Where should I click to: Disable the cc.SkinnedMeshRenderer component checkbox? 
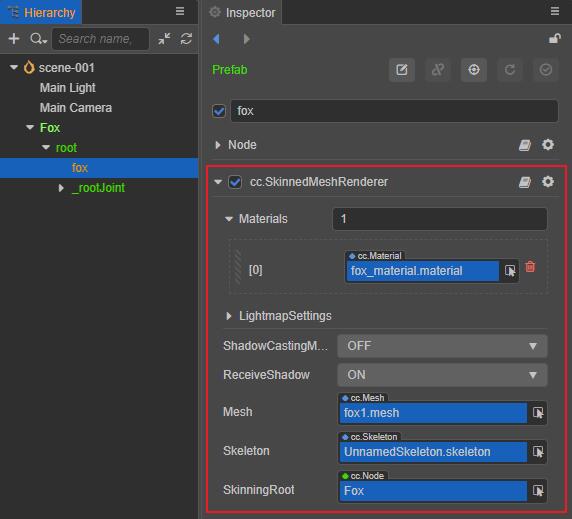click(235, 182)
